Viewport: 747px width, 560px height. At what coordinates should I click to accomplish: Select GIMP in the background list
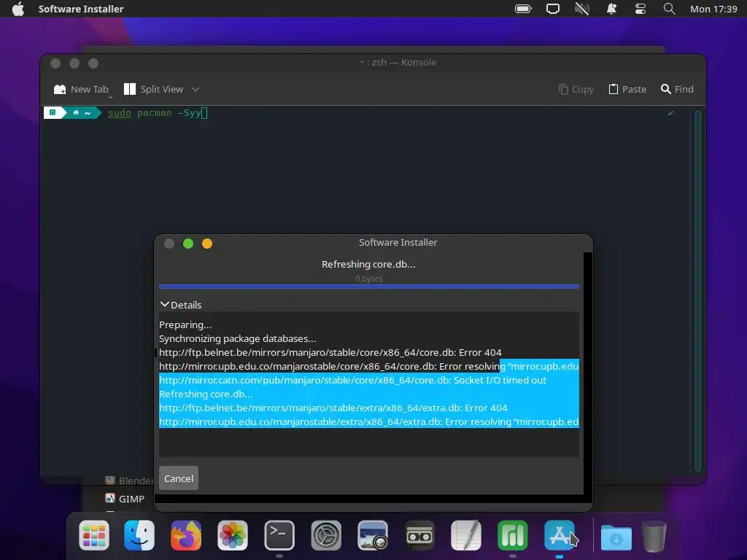pyautogui.click(x=125, y=499)
